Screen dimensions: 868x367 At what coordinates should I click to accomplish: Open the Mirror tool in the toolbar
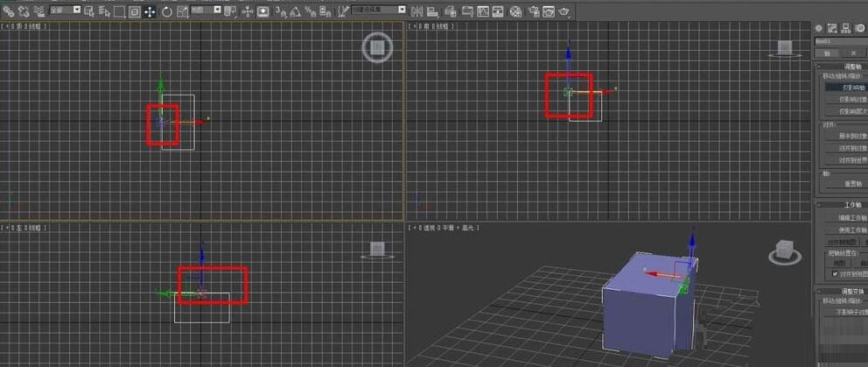[416, 11]
